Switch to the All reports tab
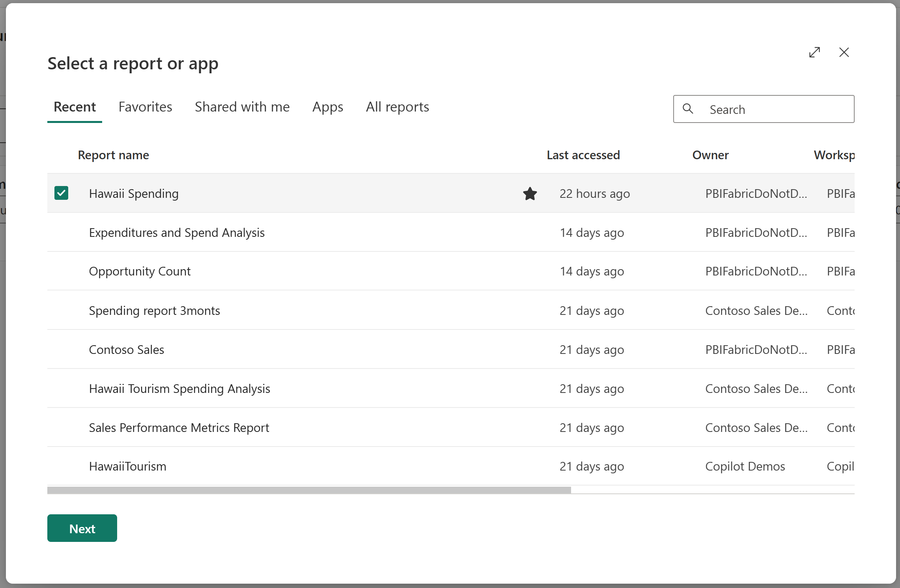Screen dimensions: 900x588 click(397, 106)
